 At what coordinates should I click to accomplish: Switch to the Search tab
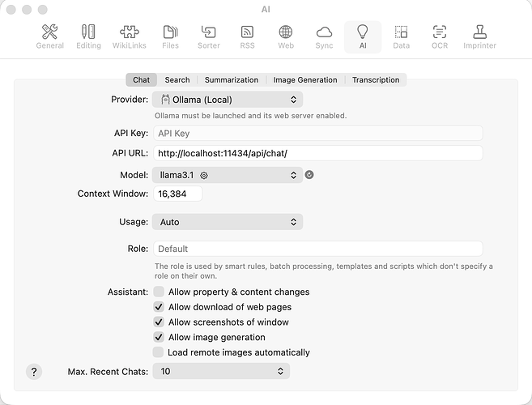(177, 79)
